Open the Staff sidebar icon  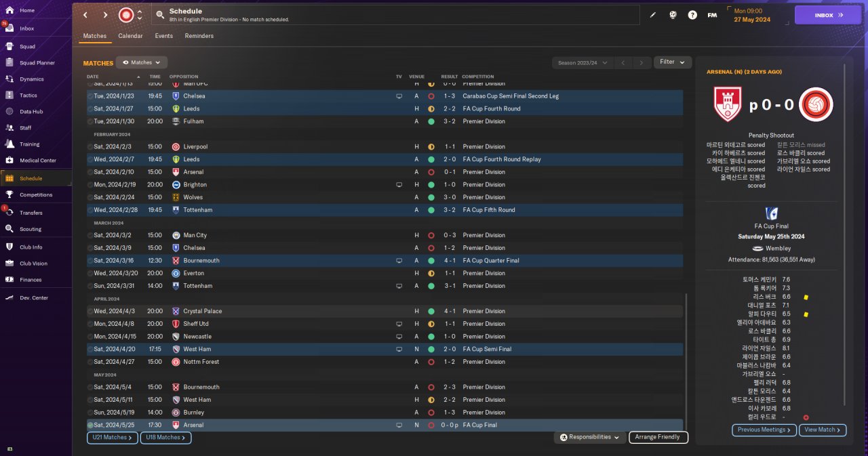pyautogui.click(x=9, y=128)
